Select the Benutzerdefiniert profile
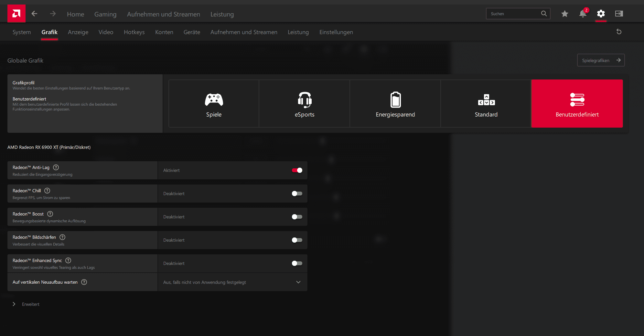The image size is (644, 336). (x=577, y=104)
